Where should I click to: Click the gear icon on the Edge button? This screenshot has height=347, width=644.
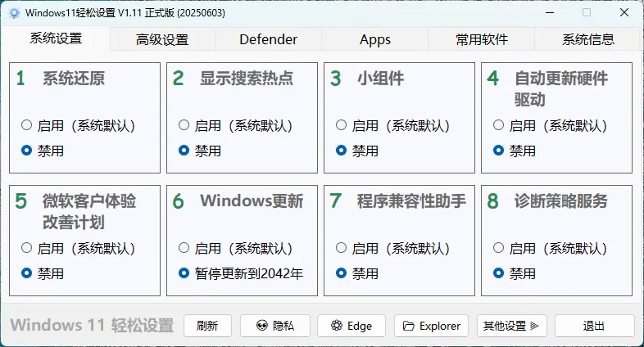(336, 326)
